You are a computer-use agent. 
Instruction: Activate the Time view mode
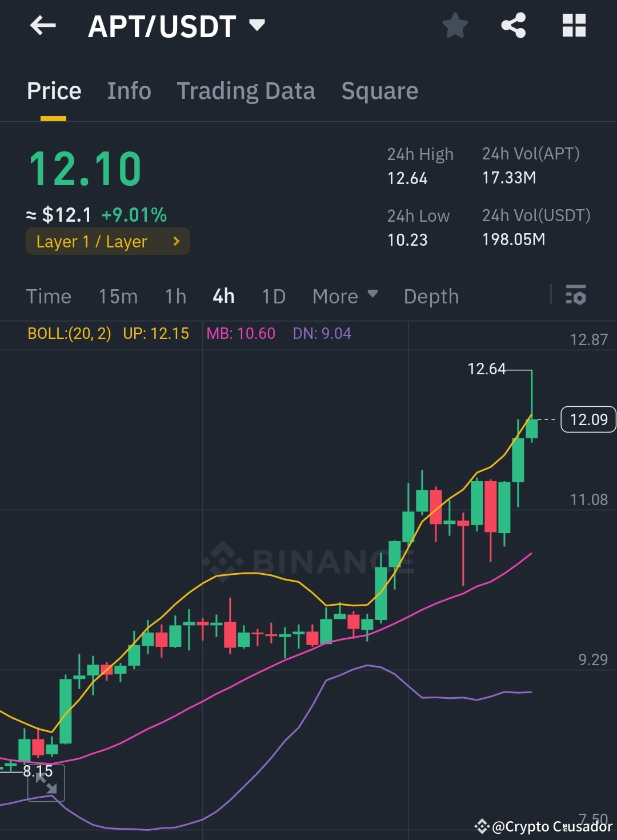[x=49, y=296]
